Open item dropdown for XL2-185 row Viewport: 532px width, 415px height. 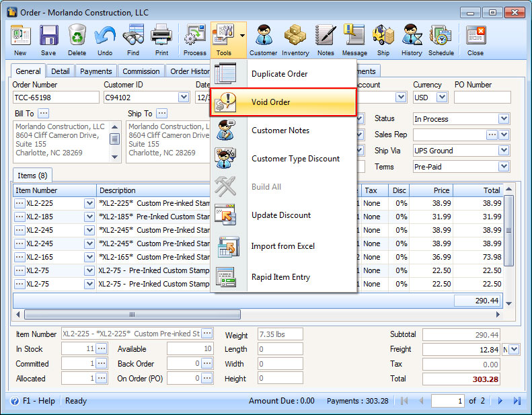(x=89, y=217)
